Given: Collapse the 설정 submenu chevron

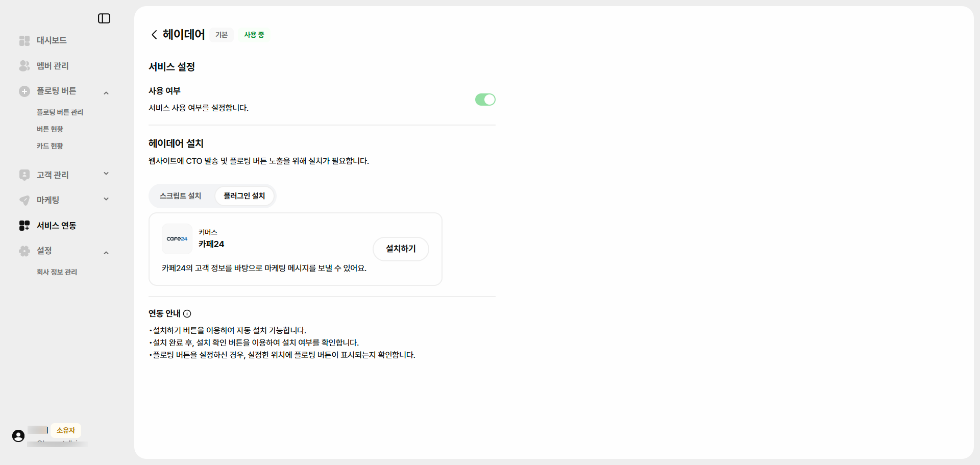Looking at the screenshot, I should [106, 253].
